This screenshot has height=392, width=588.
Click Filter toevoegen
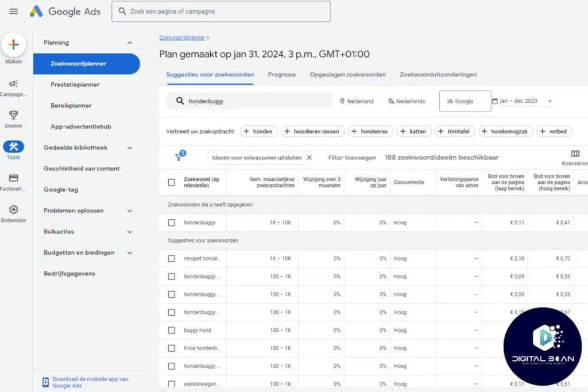coord(352,157)
